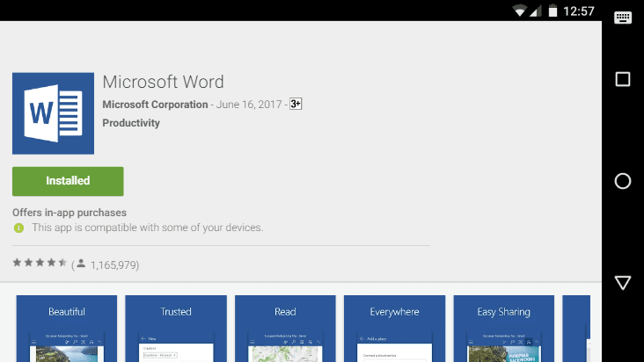Open the Beautiful screenshot thumbnail
The height and width of the screenshot is (362, 644).
(67, 329)
